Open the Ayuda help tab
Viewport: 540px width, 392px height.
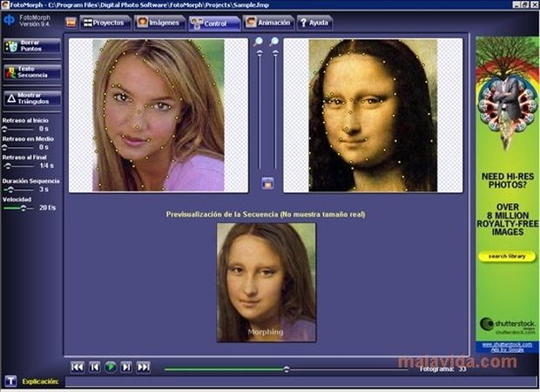314,23
